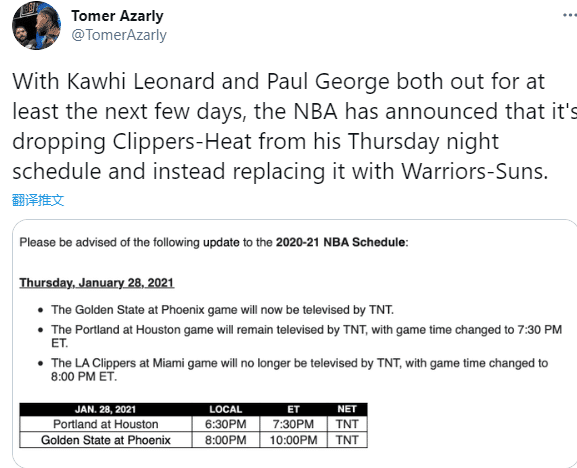Click the 7:30PM ET time cell
This screenshot has width=577, height=468.
click(x=293, y=424)
